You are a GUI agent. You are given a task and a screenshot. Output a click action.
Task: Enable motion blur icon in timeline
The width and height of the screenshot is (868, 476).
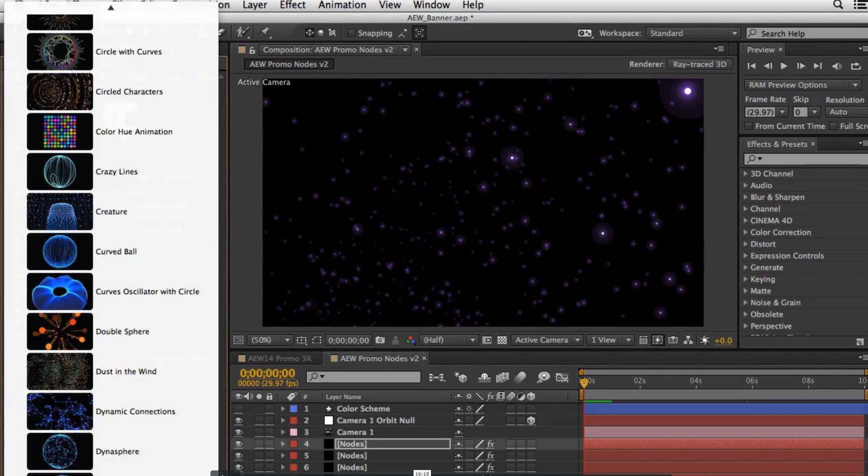click(520, 377)
